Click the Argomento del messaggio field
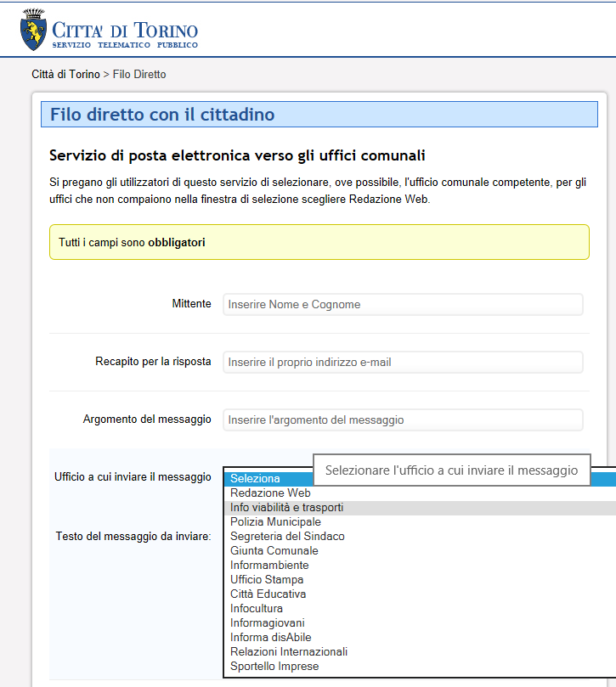This screenshot has width=616, height=687. 403,420
